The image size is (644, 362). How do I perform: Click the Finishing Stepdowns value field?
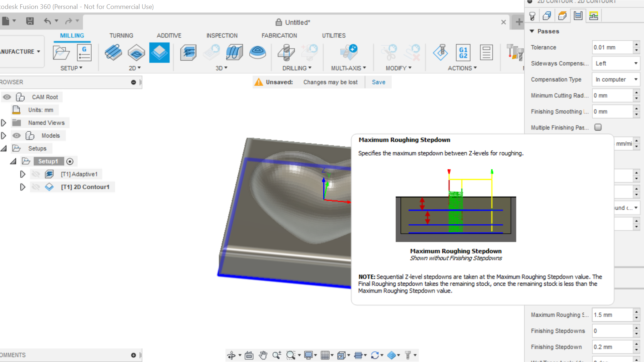tap(612, 331)
